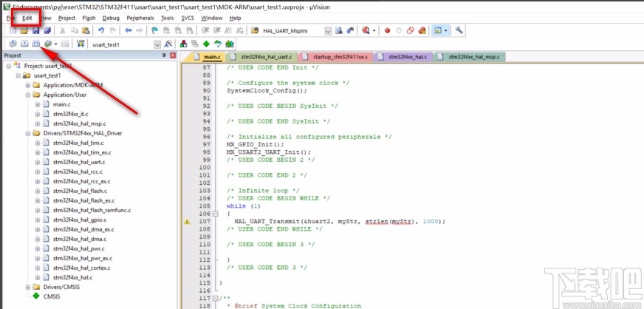Click the 'MX_USART2_UART_Init();' code line
The height and width of the screenshot is (309, 644).
(269, 152)
